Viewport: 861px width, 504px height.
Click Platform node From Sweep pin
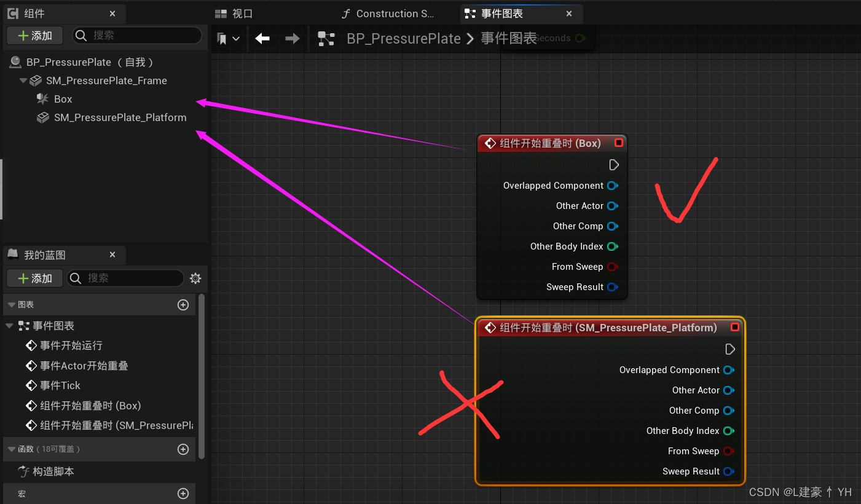coord(729,451)
